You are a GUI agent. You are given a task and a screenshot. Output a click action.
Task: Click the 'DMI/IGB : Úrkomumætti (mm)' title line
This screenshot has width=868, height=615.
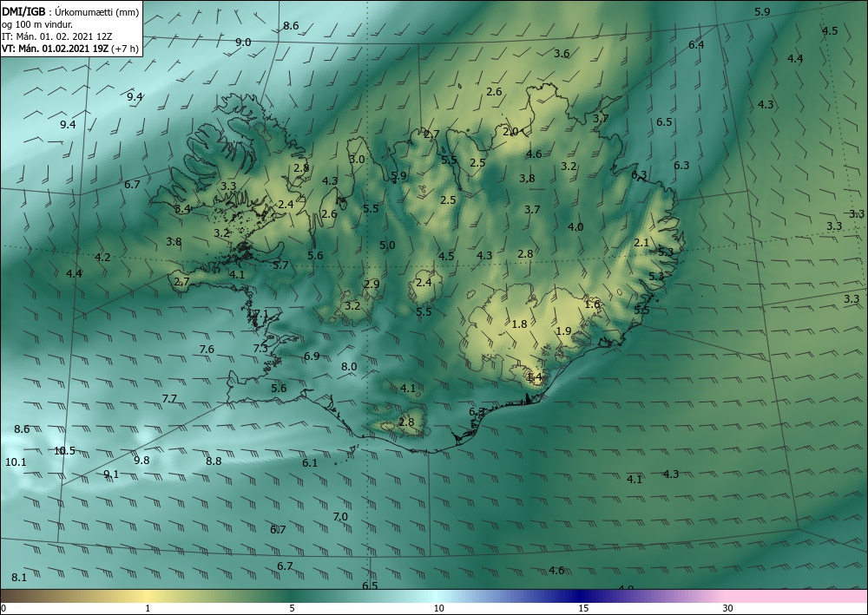tap(70, 11)
